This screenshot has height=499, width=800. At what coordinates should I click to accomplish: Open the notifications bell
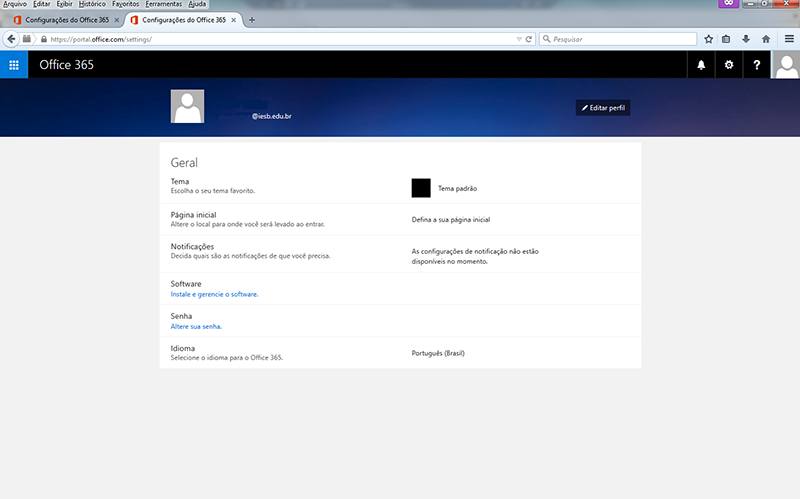coord(701,65)
